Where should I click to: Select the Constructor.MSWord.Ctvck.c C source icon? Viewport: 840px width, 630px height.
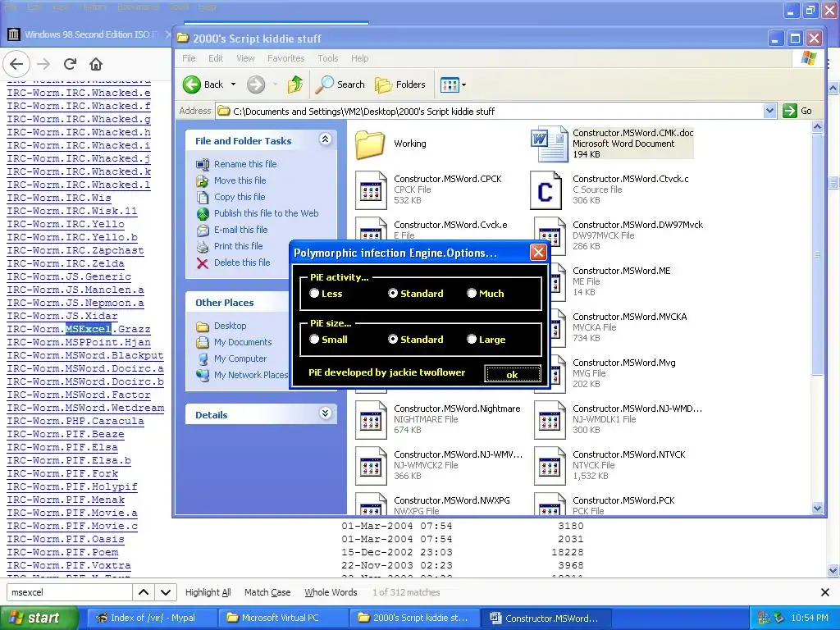546,190
